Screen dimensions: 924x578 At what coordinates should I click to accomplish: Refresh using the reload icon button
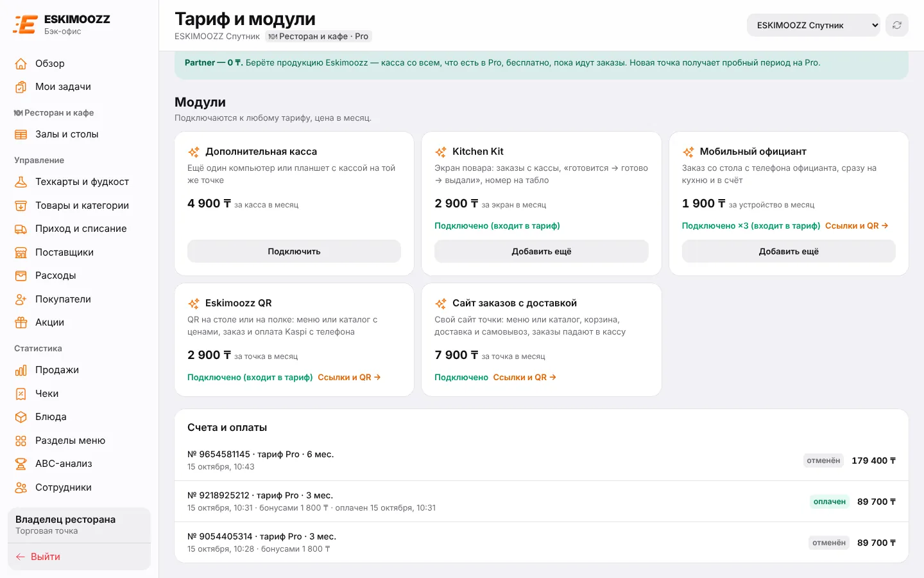pos(897,25)
